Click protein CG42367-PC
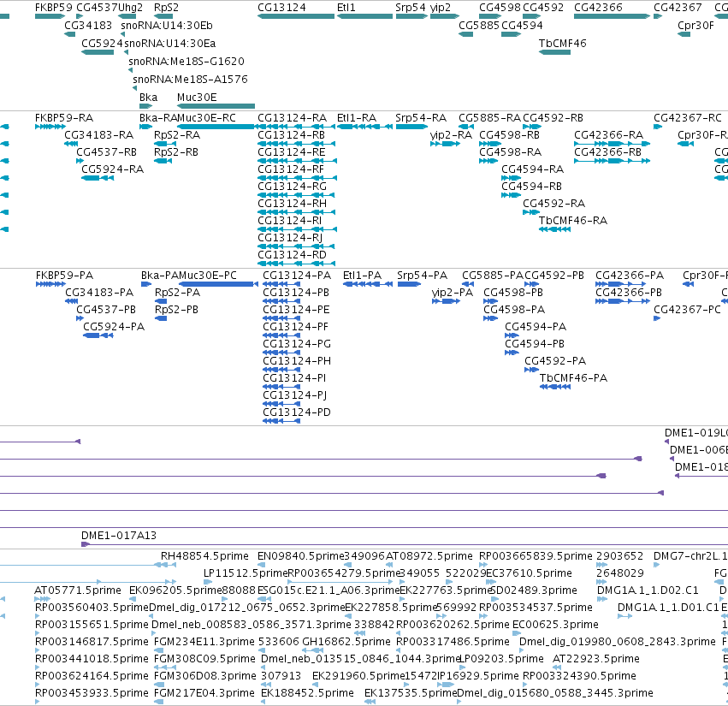Image resolution: width=728 pixels, height=706 pixels. pyautogui.click(x=687, y=309)
